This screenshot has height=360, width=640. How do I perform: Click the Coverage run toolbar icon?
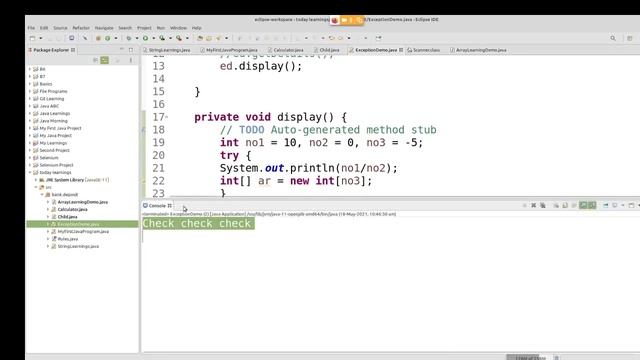point(162,38)
